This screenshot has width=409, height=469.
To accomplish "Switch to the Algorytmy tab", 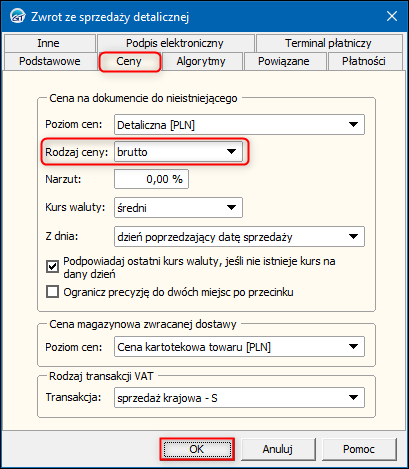I will tap(201, 61).
